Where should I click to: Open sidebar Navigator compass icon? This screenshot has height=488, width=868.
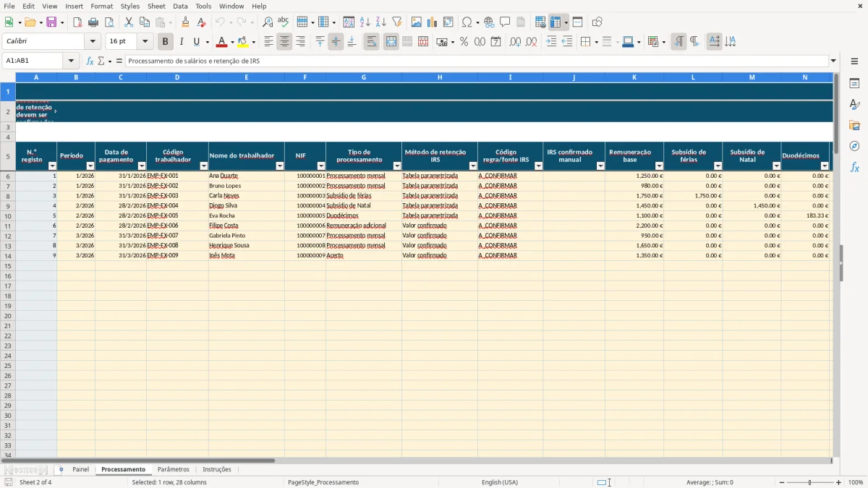pyautogui.click(x=854, y=146)
